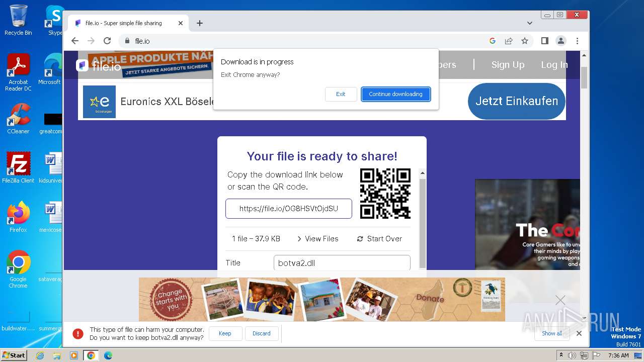This screenshot has height=362, width=644.
Task: Click Edge in the taskbar
Action: click(x=108, y=355)
